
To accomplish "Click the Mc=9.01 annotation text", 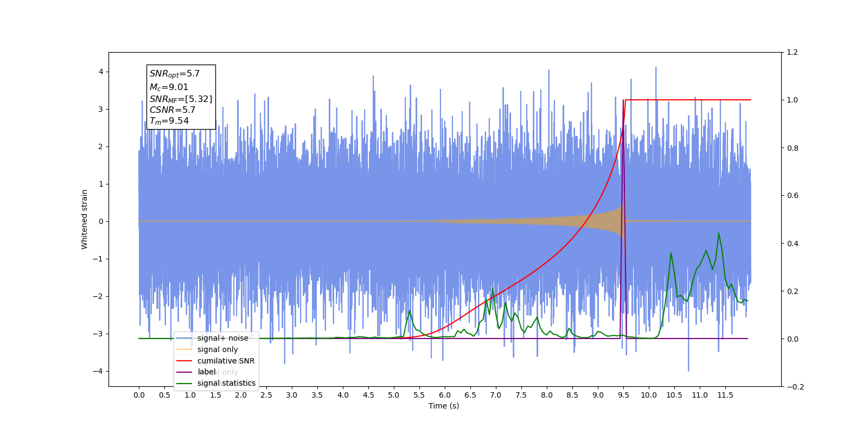I will click(169, 87).
